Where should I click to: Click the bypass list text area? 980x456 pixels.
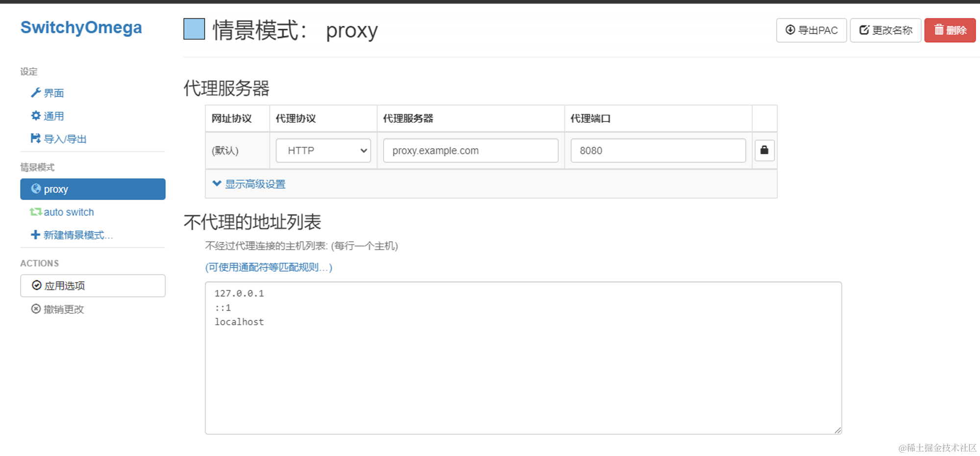tap(523, 358)
